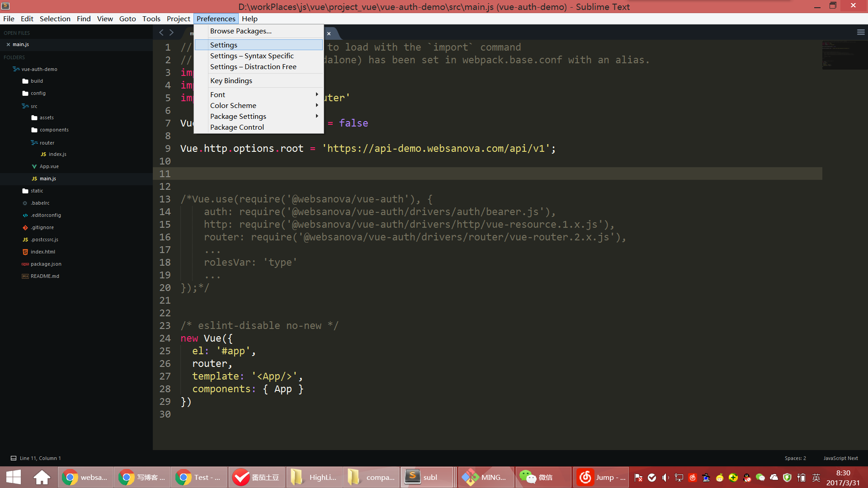Open the tab list hamburger menu

point(861,32)
